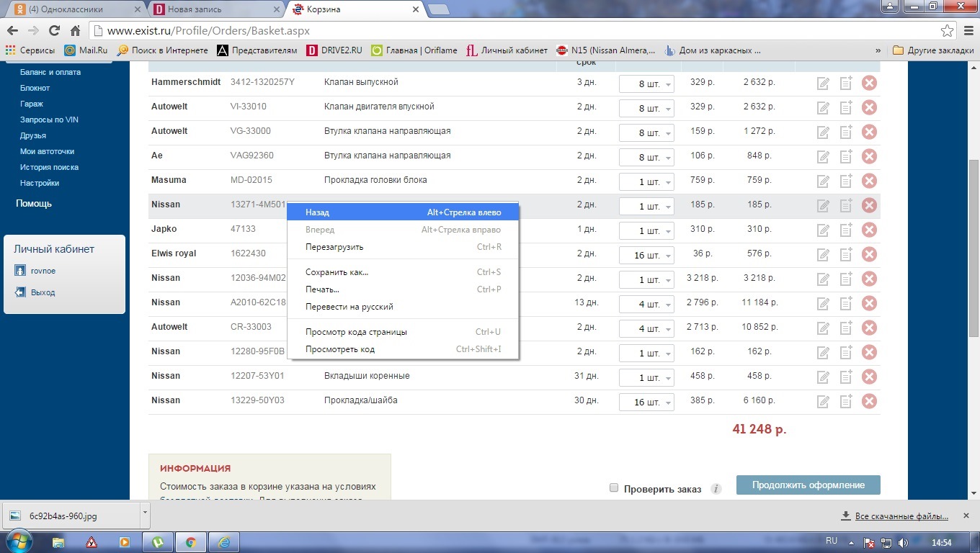Choose Назад in the context menu
The width and height of the screenshot is (980, 553).
(403, 212)
